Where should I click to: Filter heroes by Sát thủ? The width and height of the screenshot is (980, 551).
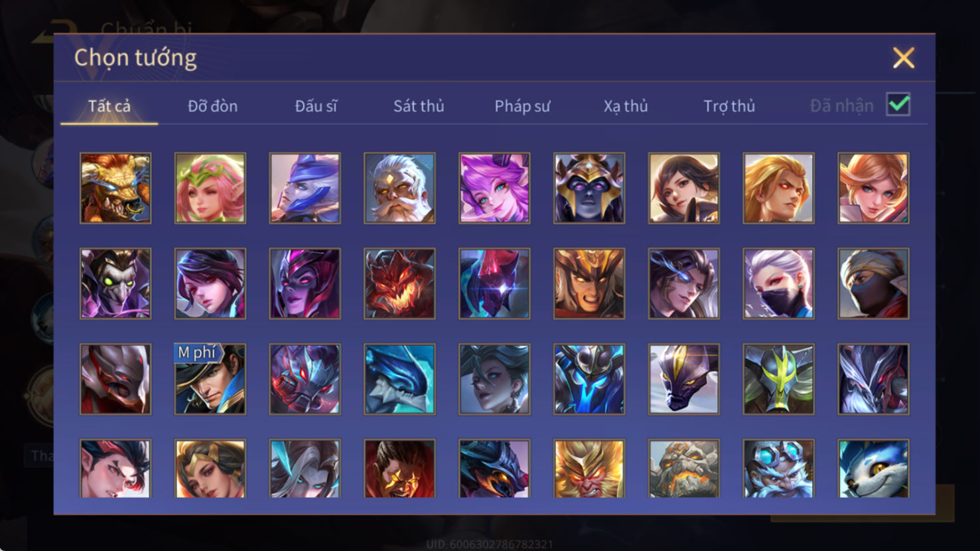click(x=419, y=106)
